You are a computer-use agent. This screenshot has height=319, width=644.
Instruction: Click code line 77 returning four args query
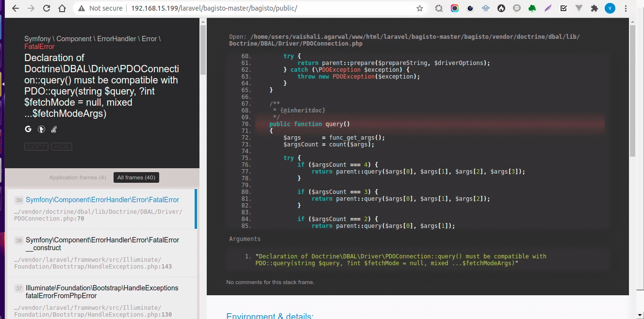tap(418, 172)
